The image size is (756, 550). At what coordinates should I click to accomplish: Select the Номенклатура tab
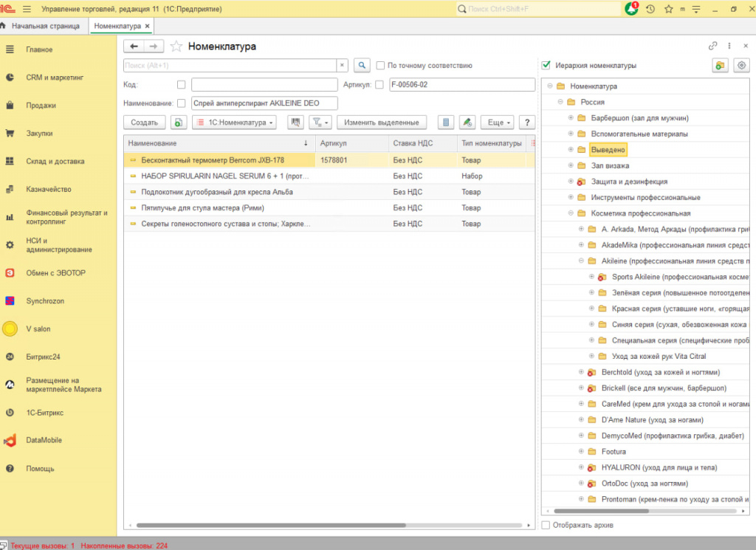(x=117, y=26)
